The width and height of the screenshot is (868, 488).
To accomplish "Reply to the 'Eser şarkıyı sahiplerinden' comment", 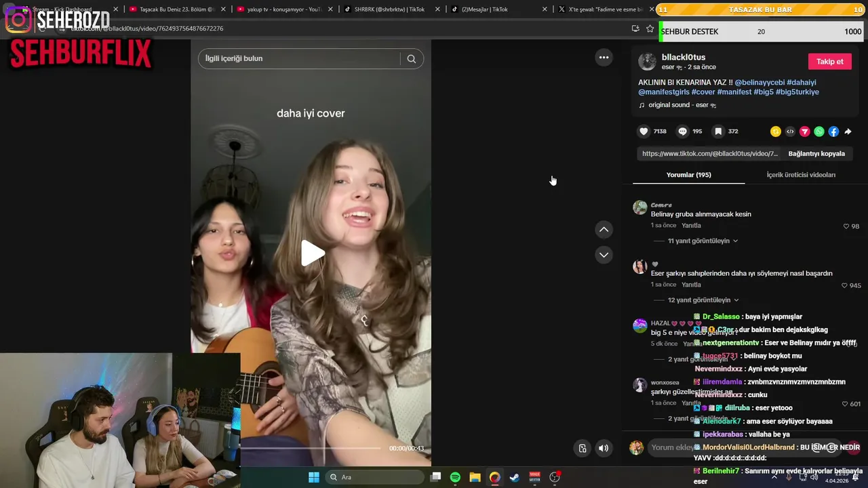I will (x=691, y=285).
